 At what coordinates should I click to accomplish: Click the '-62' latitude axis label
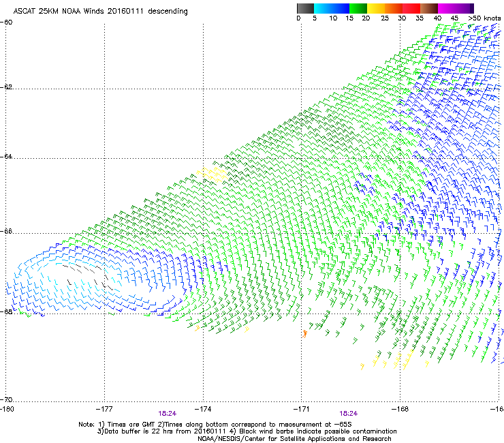click(6, 87)
